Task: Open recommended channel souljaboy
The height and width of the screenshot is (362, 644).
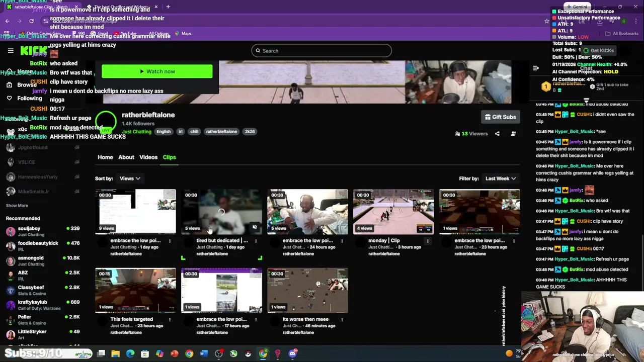Action: (43, 231)
